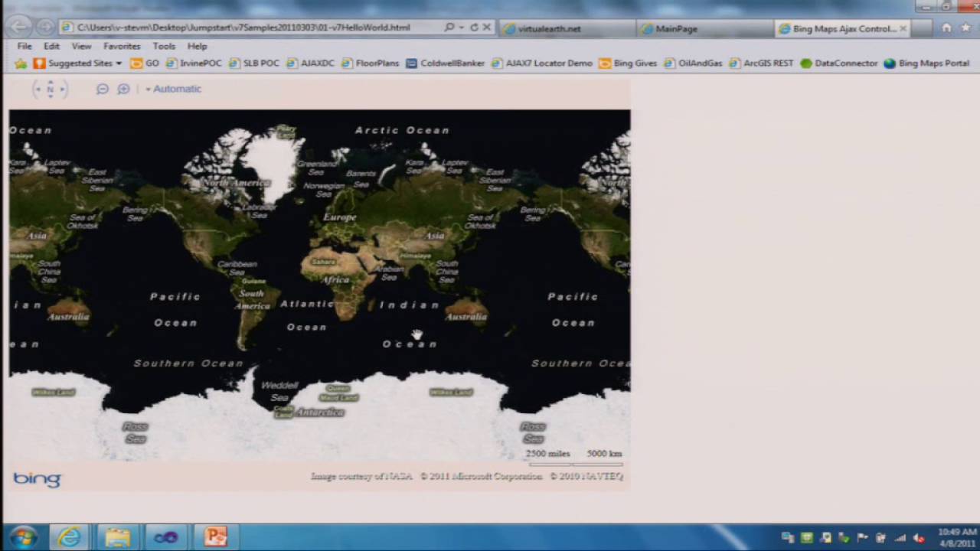Click the browser Back arrow button
980x551 pixels.
coord(21,27)
